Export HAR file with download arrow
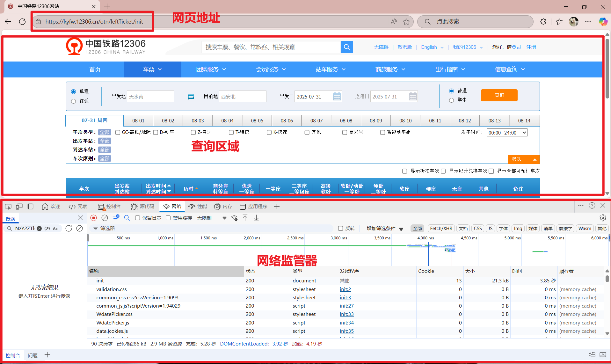The width and height of the screenshot is (611, 364). pyautogui.click(x=256, y=218)
